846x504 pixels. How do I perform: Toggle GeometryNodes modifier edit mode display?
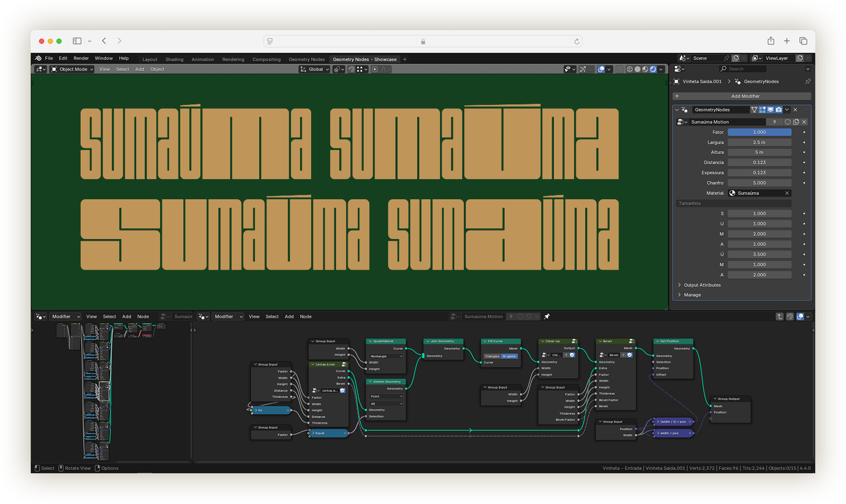coord(762,110)
